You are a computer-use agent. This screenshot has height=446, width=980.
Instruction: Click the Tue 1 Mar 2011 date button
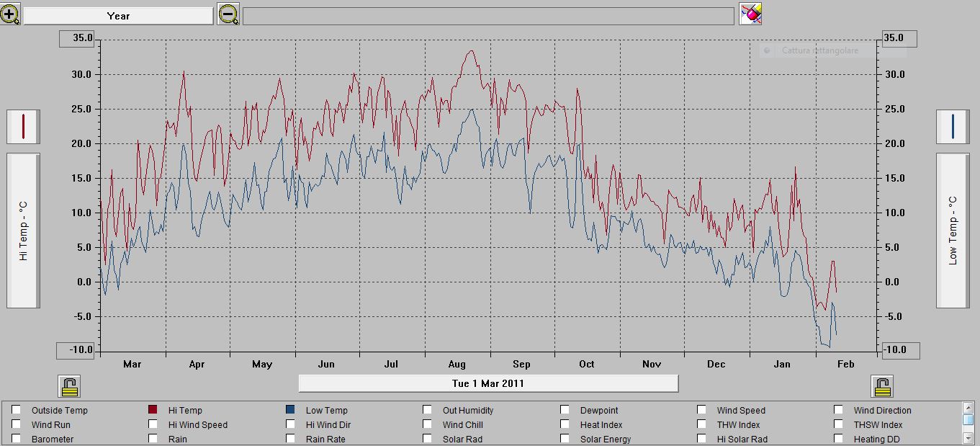[488, 383]
